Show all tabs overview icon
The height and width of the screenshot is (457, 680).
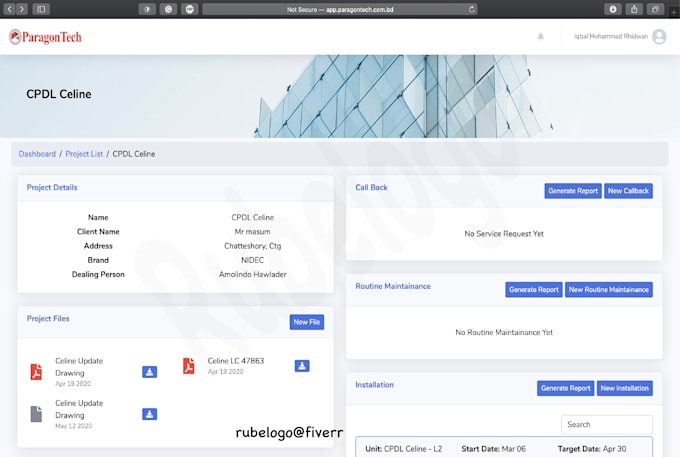[655, 9]
